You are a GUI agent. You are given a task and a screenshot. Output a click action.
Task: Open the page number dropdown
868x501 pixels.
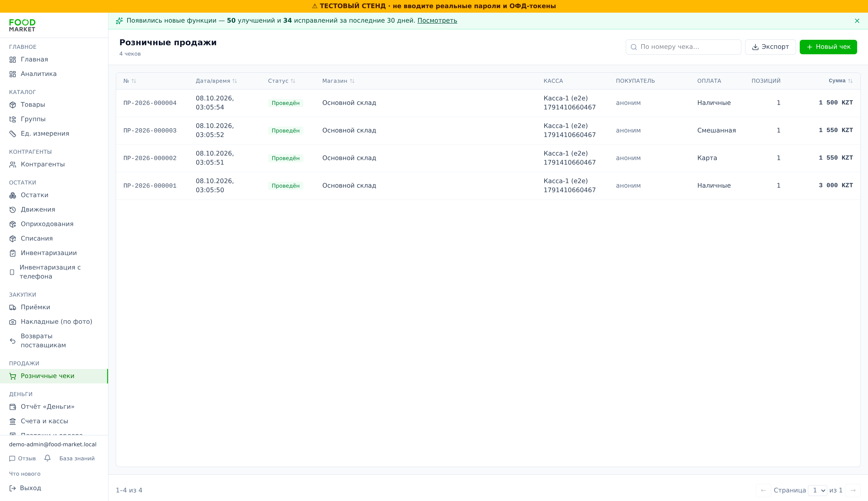pos(817,490)
